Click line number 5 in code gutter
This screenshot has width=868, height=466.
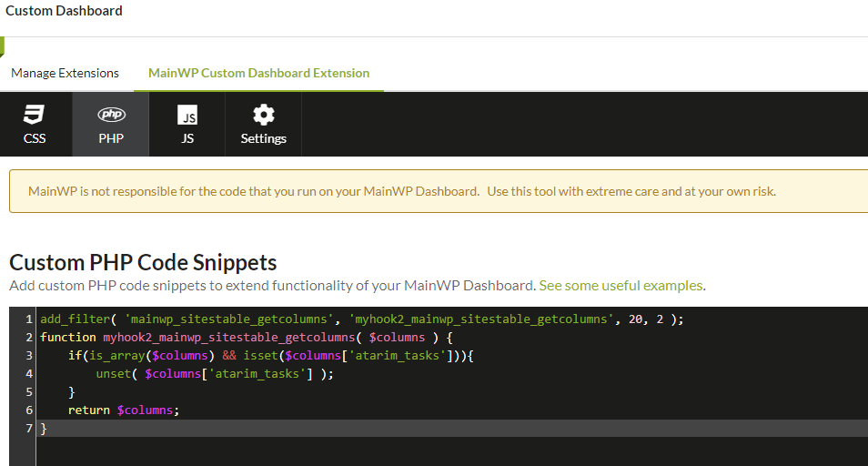pos(29,392)
